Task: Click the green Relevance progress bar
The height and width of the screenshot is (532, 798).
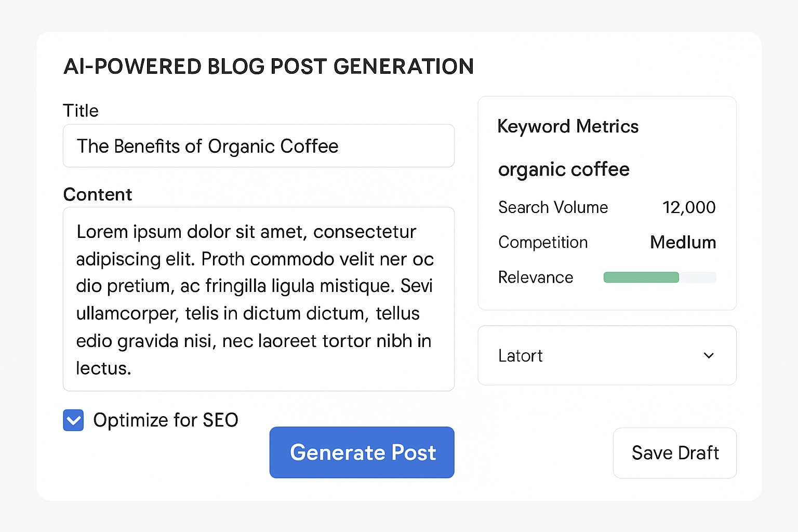Action: (x=641, y=277)
